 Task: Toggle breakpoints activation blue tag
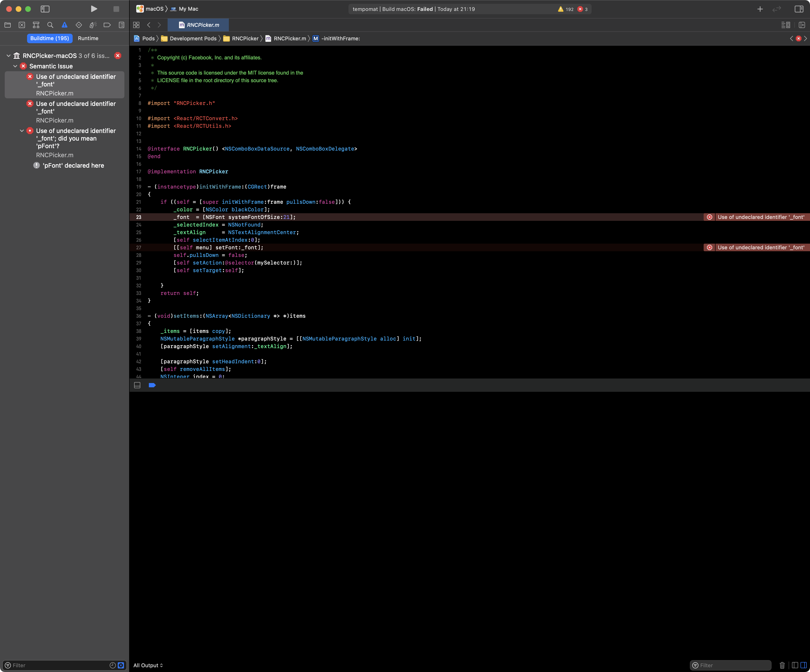152,385
